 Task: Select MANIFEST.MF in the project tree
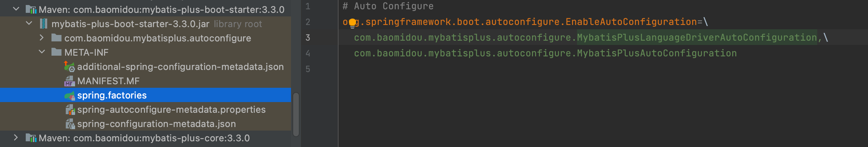click(x=108, y=81)
